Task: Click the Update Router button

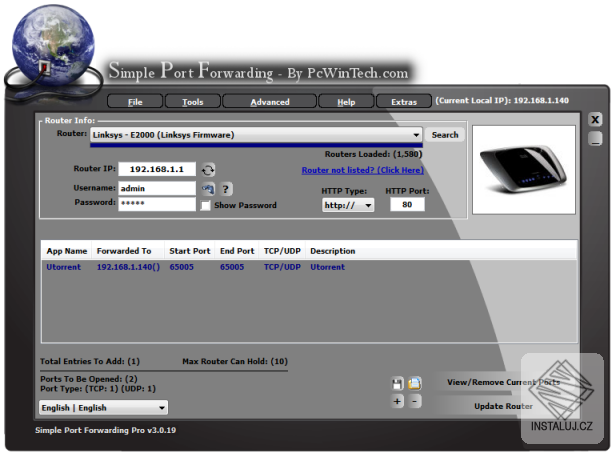Action: [x=503, y=406]
